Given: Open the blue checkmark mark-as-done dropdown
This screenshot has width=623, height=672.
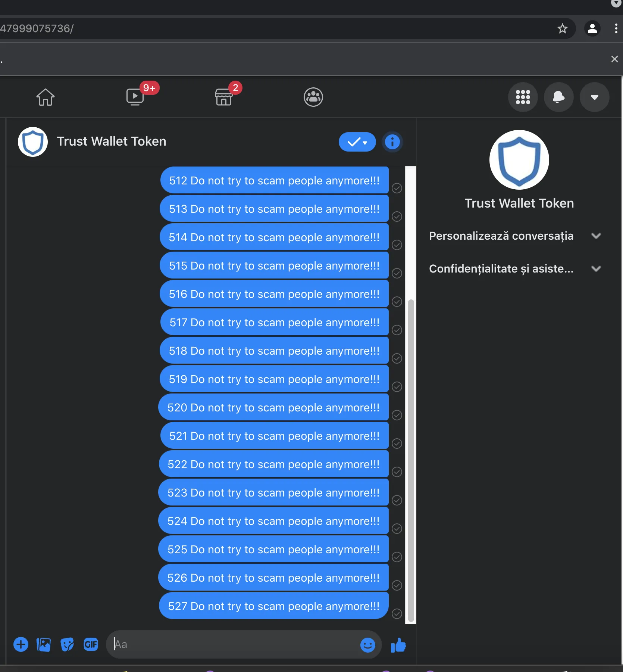Looking at the screenshot, I should [357, 142].
